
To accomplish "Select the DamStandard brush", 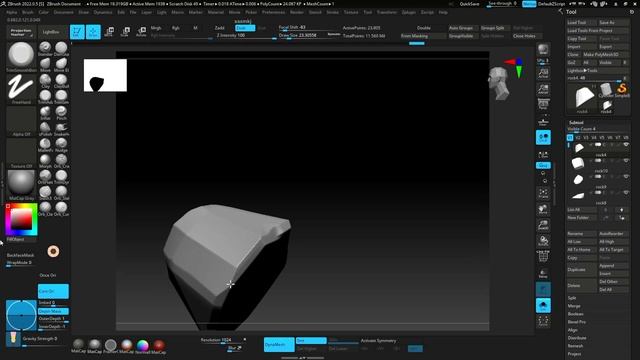I will (x=61, y=49).
